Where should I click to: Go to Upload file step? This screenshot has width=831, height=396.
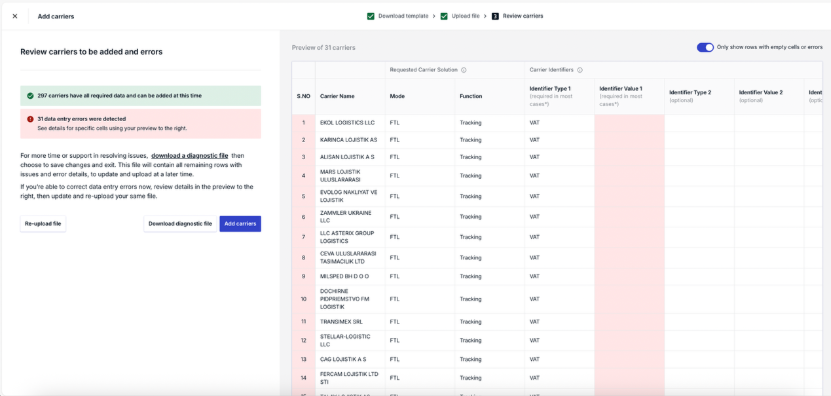tap(465, 16)
